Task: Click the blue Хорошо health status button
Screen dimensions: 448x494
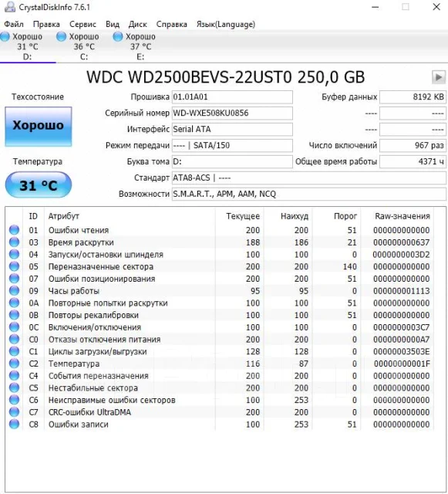Action: click(39, 127)
